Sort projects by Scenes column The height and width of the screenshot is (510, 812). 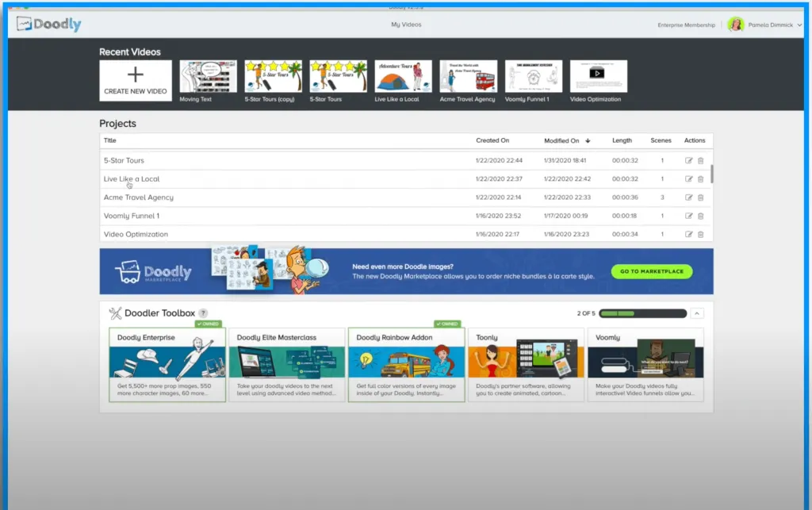tap(661, 140)
